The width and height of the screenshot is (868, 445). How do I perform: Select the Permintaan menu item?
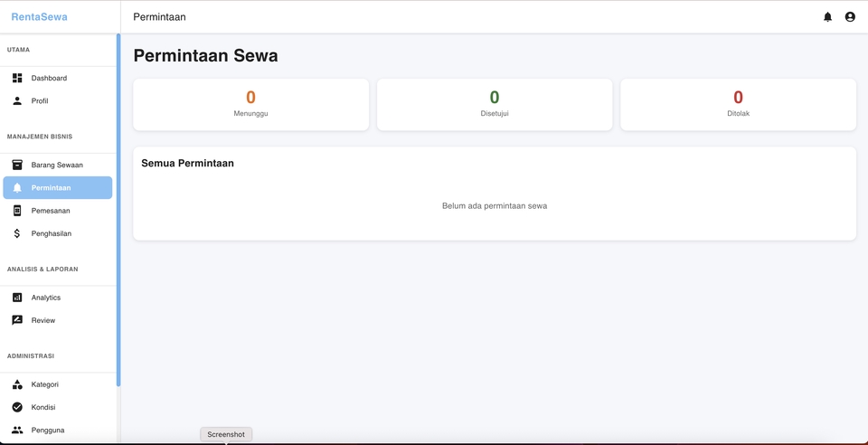click(58, 188)
